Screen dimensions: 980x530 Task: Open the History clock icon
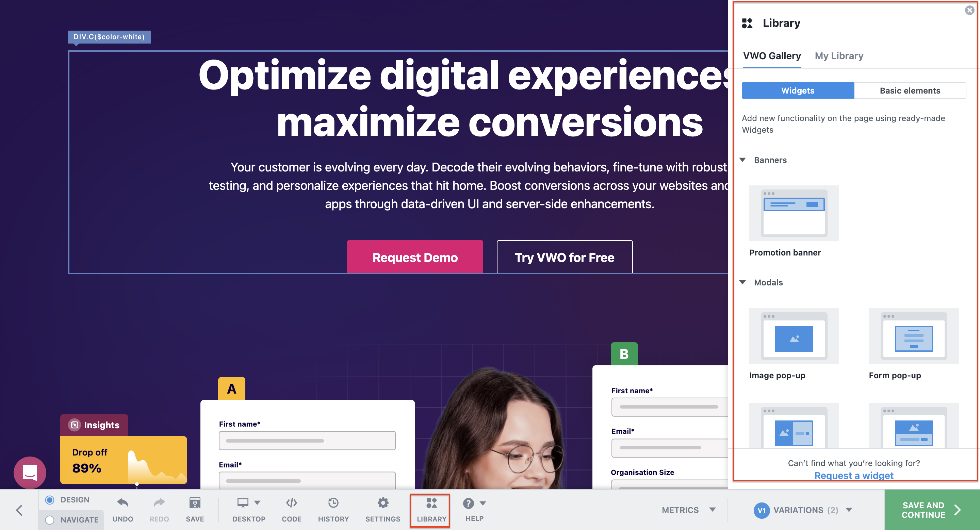click(x=333, y=503)
